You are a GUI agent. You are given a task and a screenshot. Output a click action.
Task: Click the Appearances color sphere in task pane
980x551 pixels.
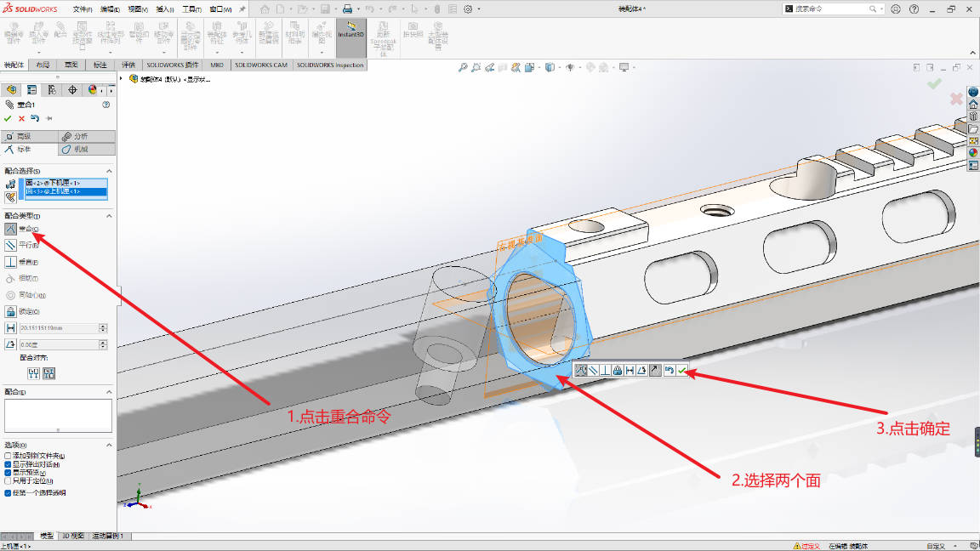click(973, 153)
